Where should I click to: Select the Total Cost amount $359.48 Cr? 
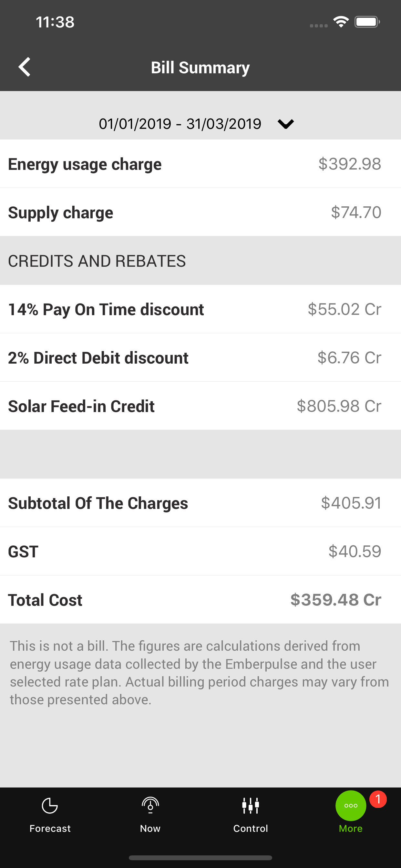336,600
